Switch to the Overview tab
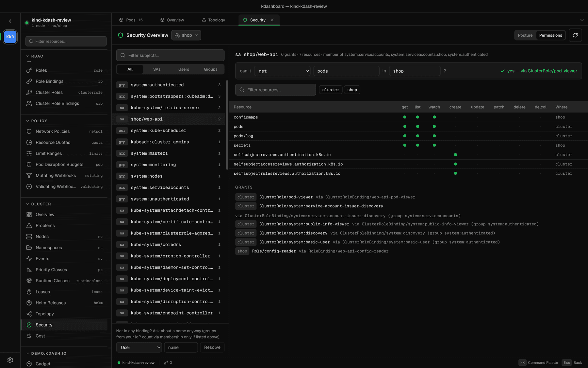Image resolution: width=588 pixels, height=368 pixels. point(172,20)
